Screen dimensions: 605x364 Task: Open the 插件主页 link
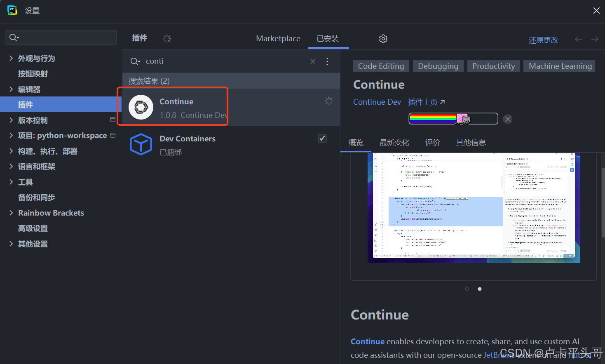pos(426,102)
